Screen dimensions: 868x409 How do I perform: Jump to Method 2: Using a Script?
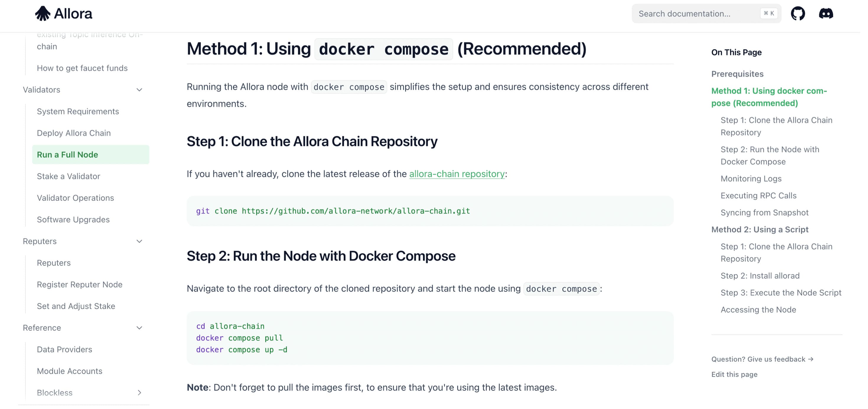click(x=760, y=229)
